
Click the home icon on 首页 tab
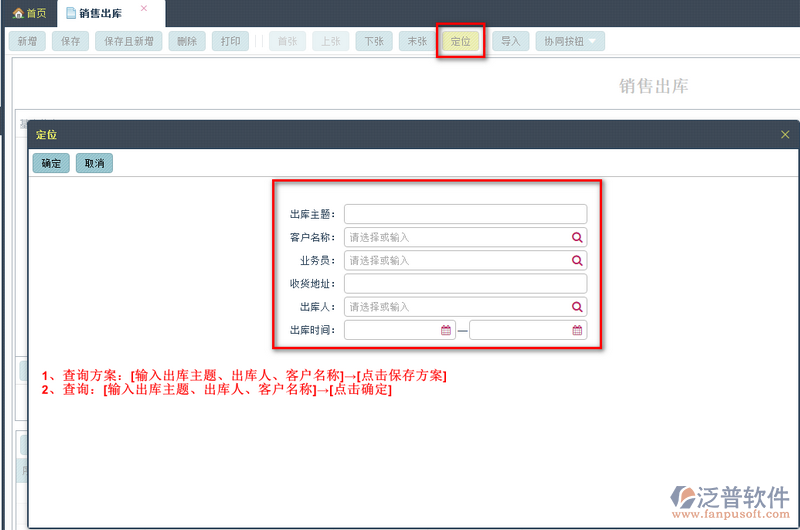pyautogui.click(x=18, y=13)
